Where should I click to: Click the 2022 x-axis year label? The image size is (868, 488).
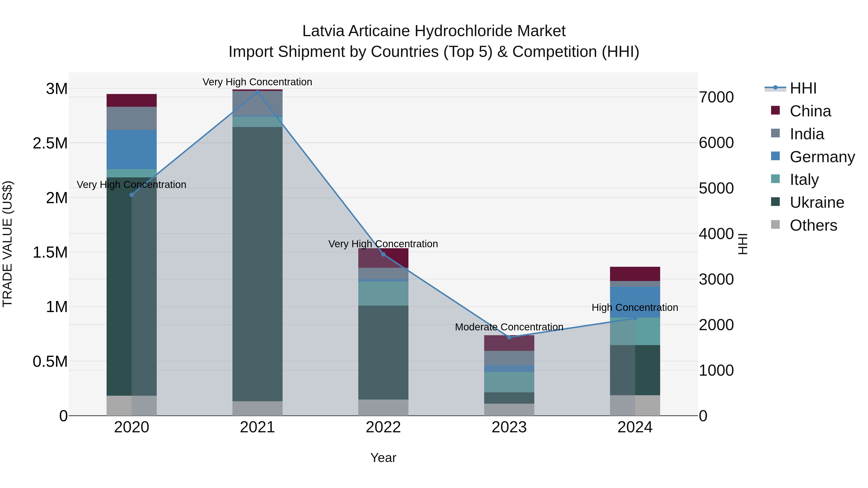point(383,427)
